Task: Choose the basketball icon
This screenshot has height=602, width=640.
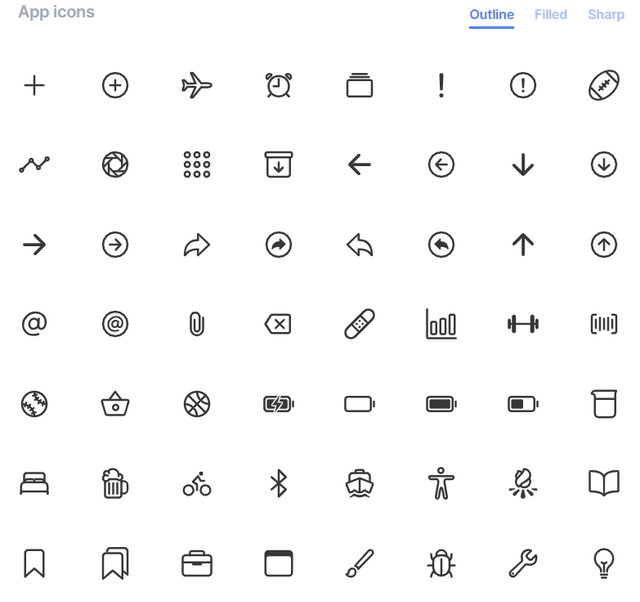Action: pos(197,404)
